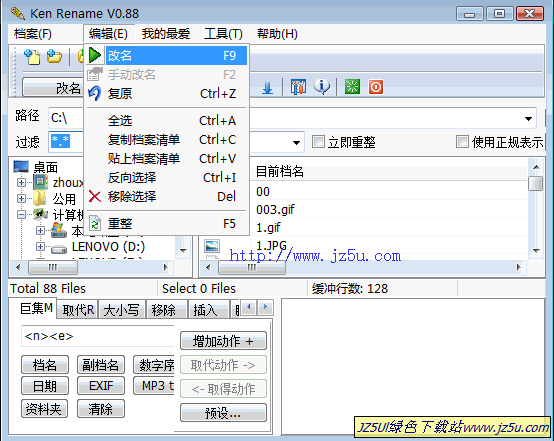The image size is (554, 441).
Task: Click the 桌面 desktop monitor icon
Action: click(x=21, y=166)
